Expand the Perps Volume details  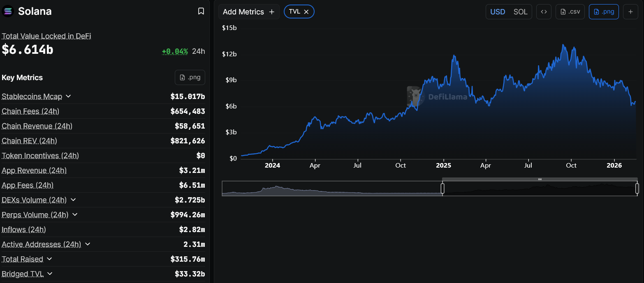coord(74,215)
